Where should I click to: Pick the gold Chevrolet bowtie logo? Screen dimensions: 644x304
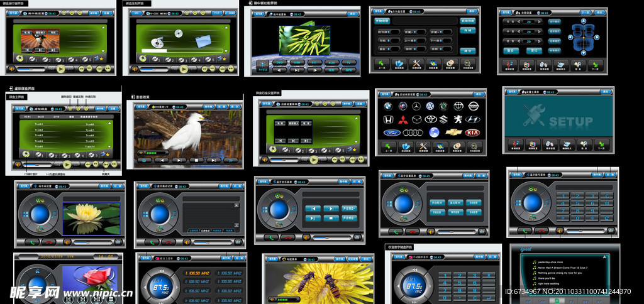tap(454, 132)
